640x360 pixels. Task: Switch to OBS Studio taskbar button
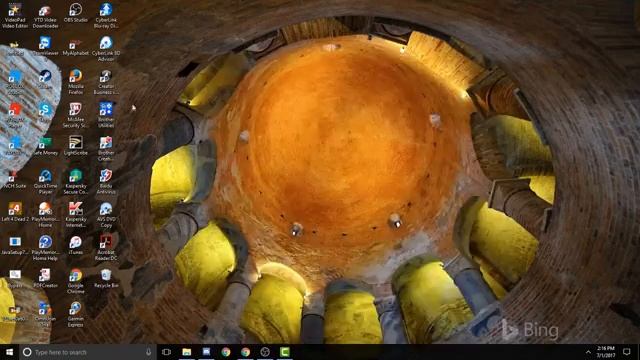pyautogui.click(x=265, y=352)
